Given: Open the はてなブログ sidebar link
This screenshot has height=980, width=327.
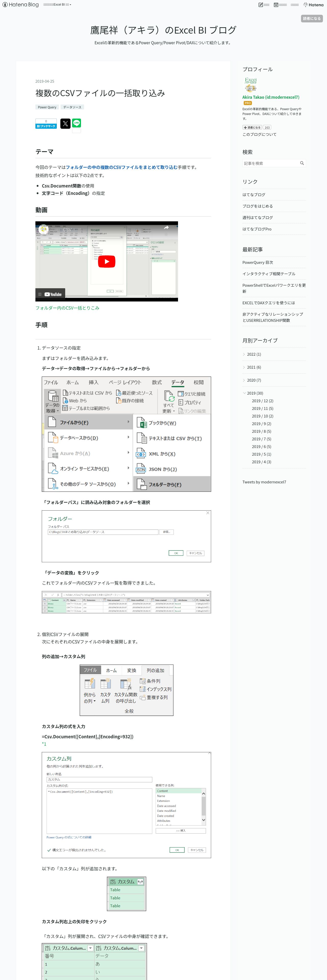Looking at the screenshot, I should click(x=254, y=194).
